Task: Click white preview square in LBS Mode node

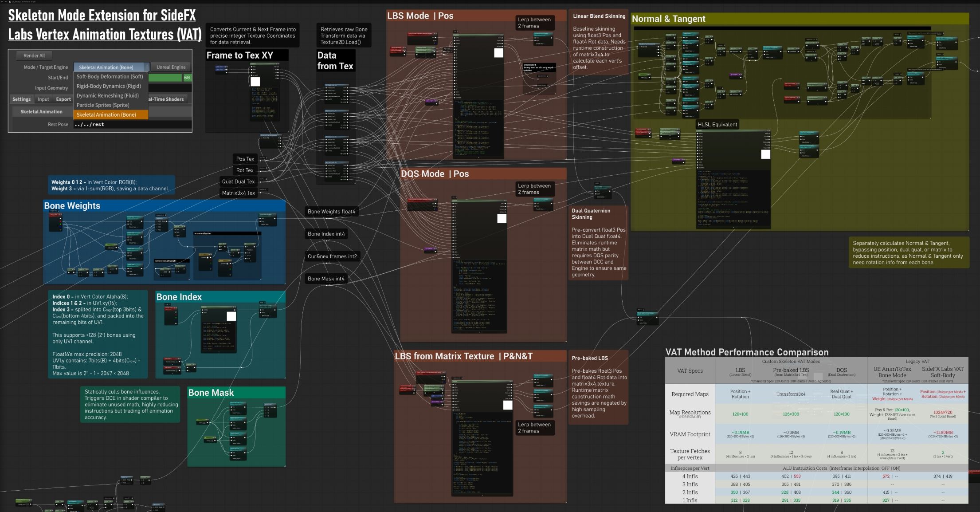Action: pos(499,53)
